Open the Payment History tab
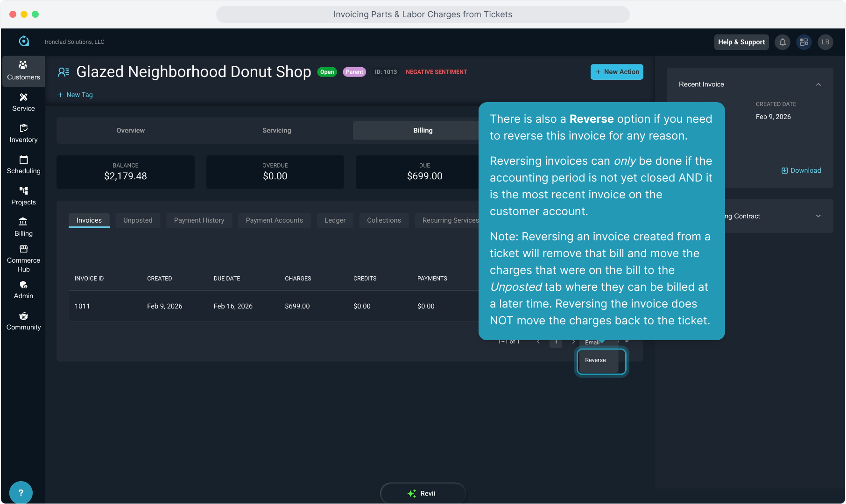Image resolution: width=846 pixels, height=504 pixels. 199,220
